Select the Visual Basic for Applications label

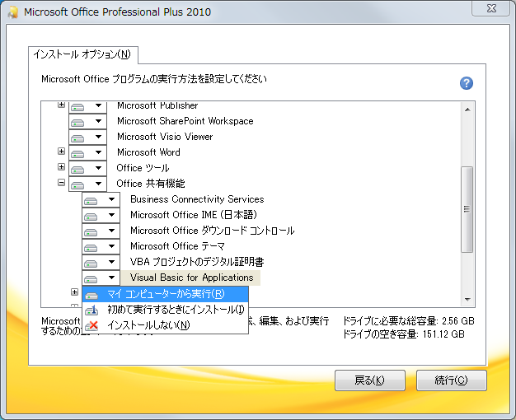[x=191, y=278]
